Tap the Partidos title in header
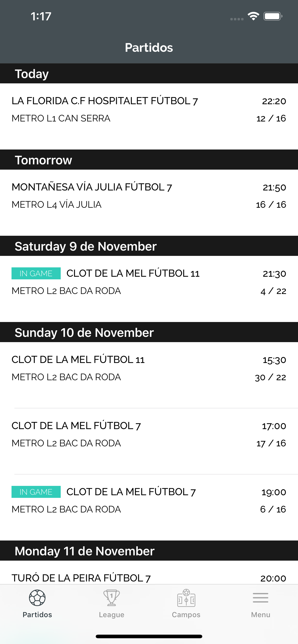Screen dimensions: 298x644 pyautogui.click(x=149, y=47)
